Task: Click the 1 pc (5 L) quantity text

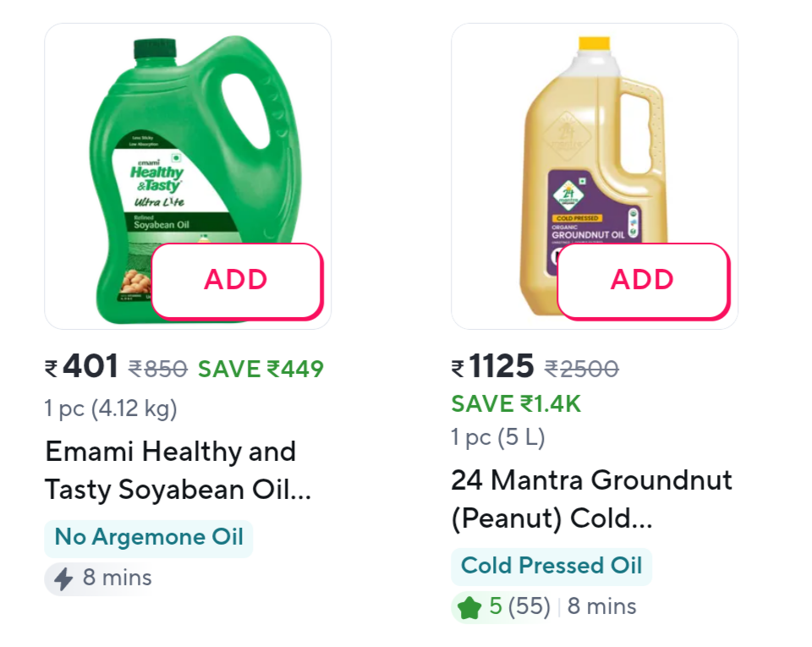Action: click(x=497, y=437)
